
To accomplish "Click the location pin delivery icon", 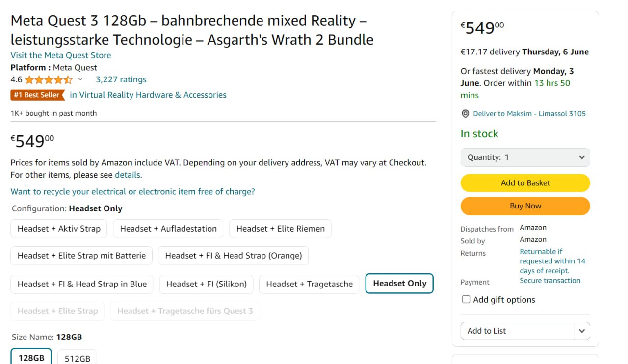I will click(x=465, y=114).
